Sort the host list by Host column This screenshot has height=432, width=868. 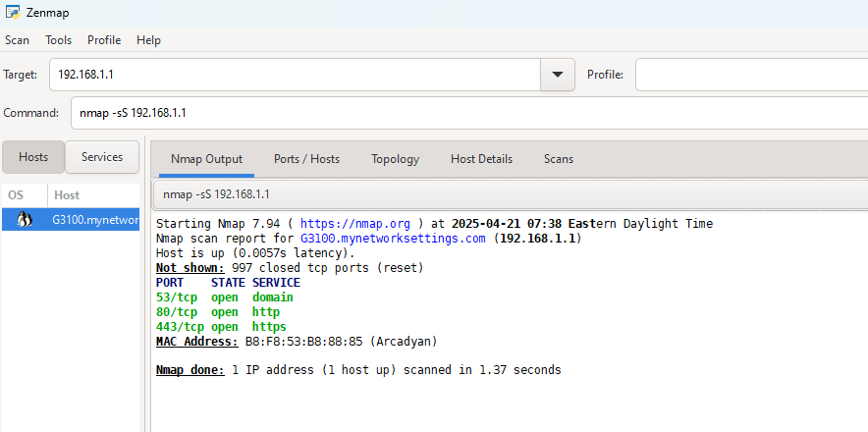click(93, 195)
